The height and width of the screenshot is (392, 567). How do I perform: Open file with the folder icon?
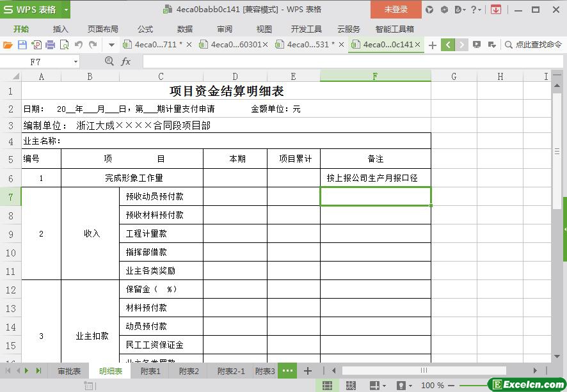pos(8,45)
